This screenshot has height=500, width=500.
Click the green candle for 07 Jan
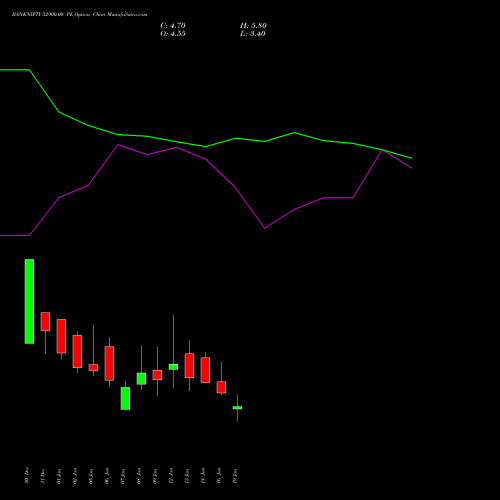(125, 398)
